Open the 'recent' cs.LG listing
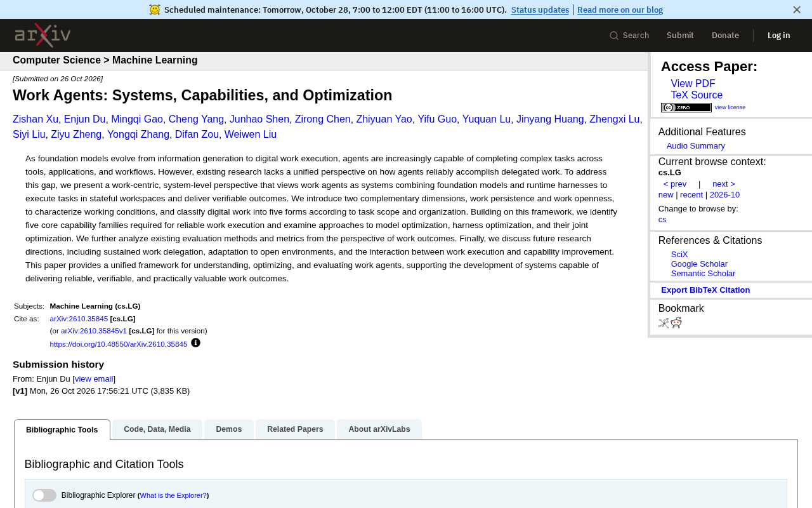This screenshot has height=508, width=812. point(691,195)
